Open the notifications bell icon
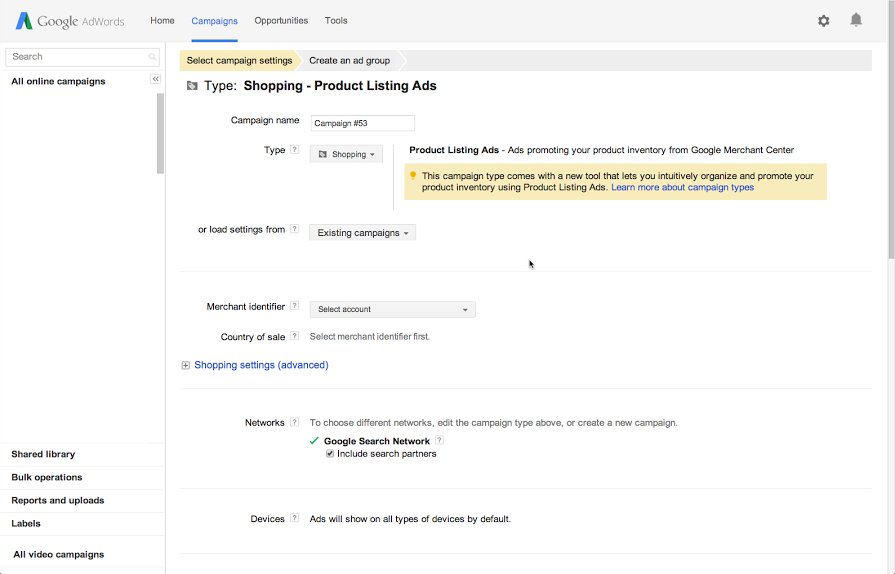Viewport: 895px width, 574px height. tap(856, 20)
